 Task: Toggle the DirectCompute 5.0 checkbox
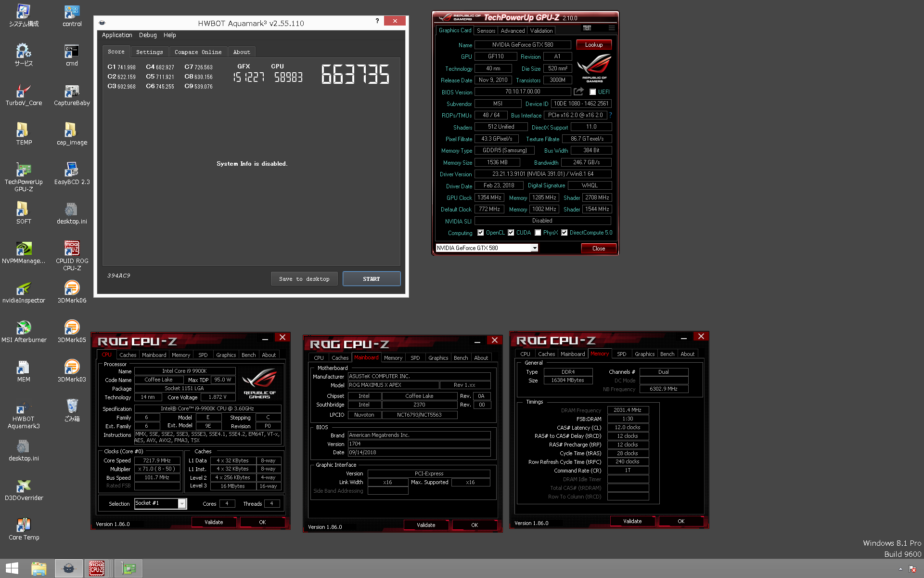pos(564,233)
